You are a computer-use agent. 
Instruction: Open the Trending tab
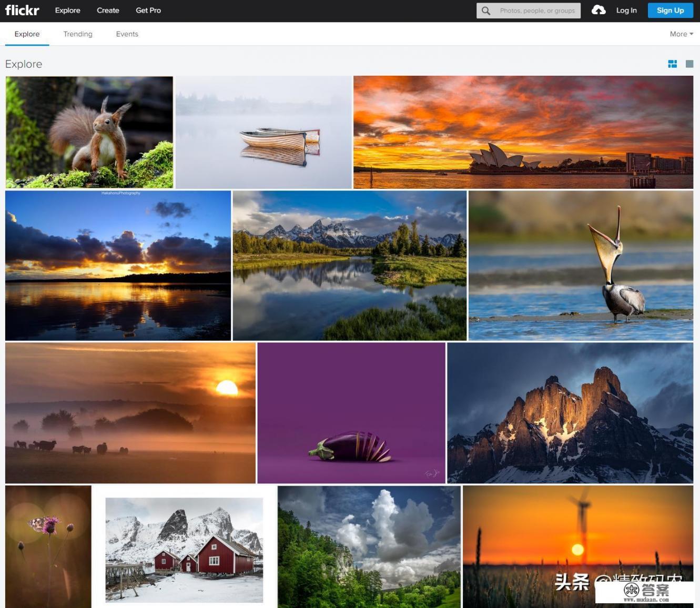tap(78, 34)
